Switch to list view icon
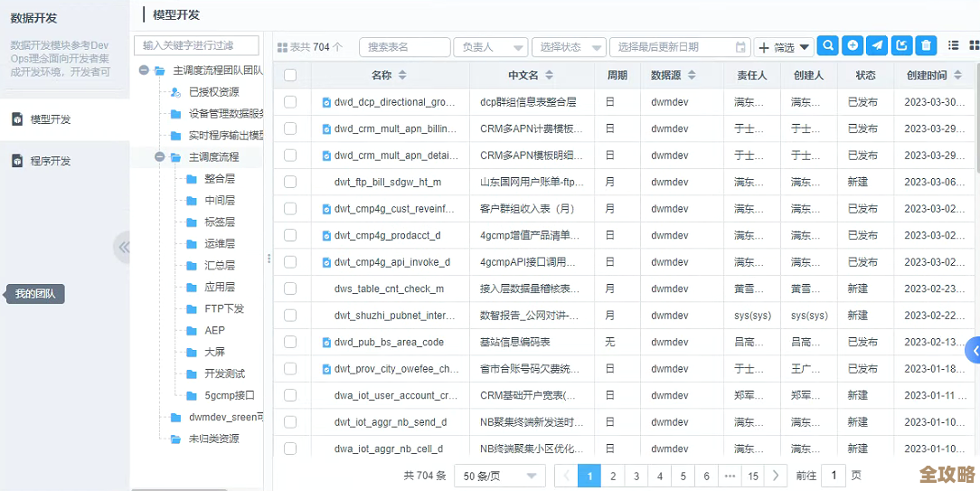 pos(953,45)
